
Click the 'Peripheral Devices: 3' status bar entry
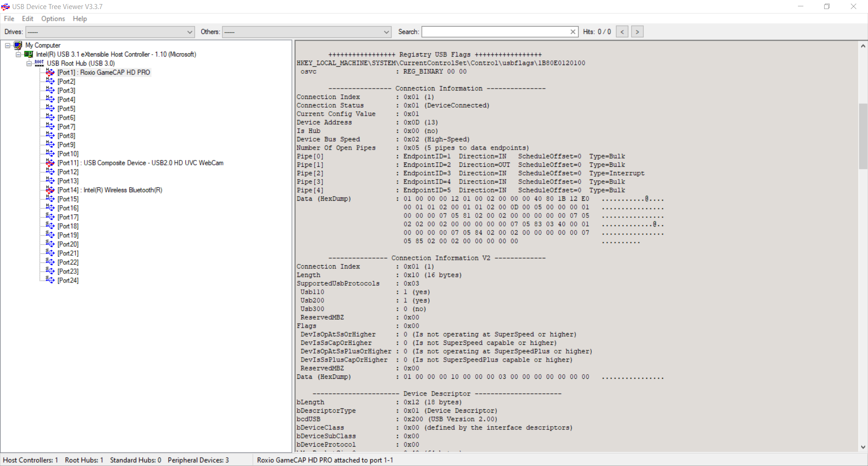198,460
